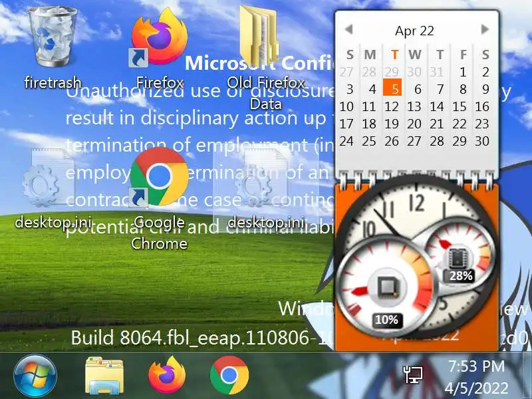Go to next month in calendar gadget

pos(485,29)
